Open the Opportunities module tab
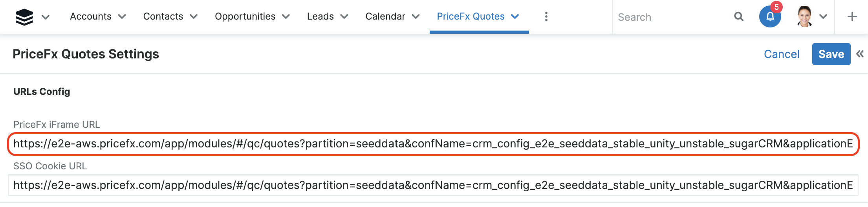This screenshot has width=868, height=207. coord(245,16)
